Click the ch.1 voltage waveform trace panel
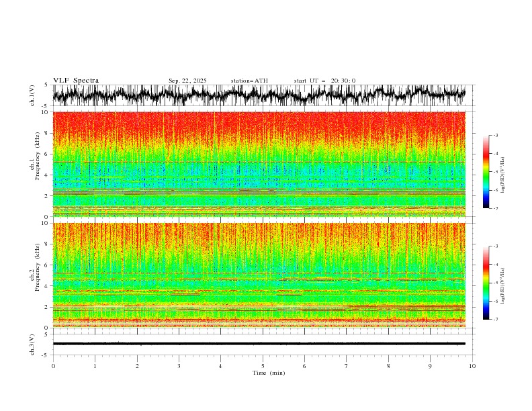The height and width of the screenshot is (411, 532). (259, 95)
